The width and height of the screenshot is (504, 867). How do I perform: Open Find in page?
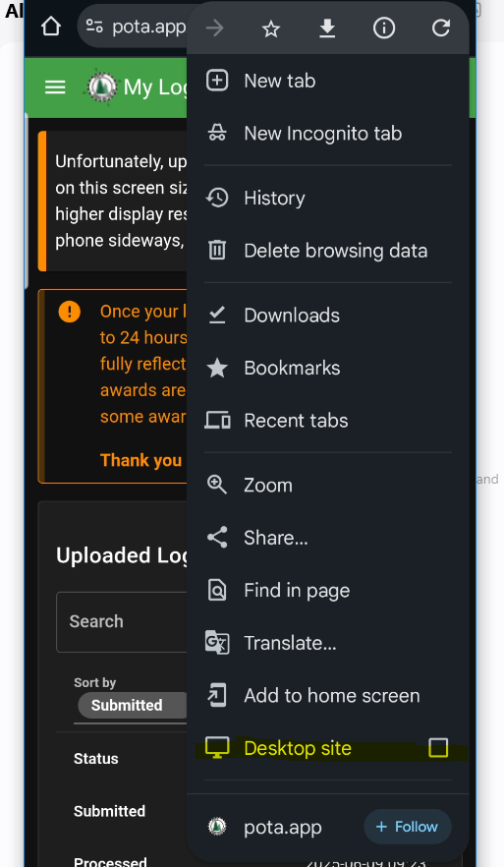coord(328,590)
